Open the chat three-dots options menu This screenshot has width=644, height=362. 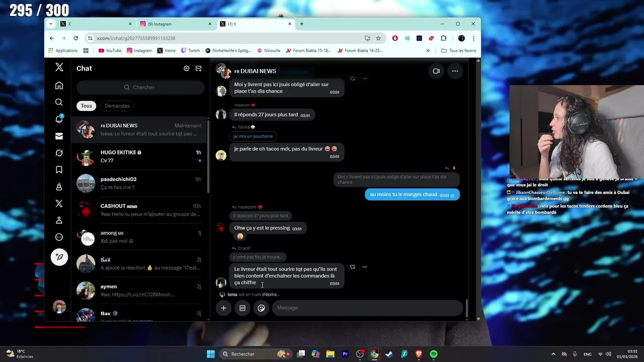point(455,71)
